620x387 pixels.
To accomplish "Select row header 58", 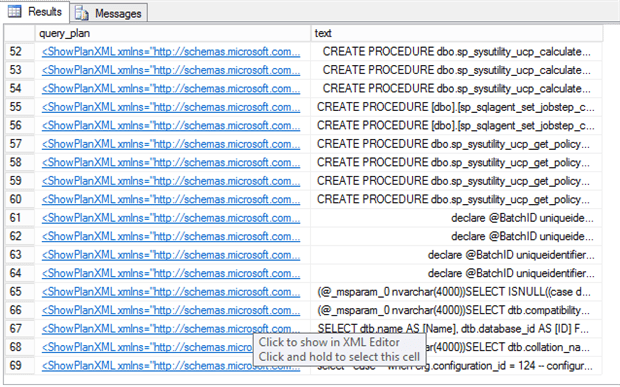I will (20, 162).
